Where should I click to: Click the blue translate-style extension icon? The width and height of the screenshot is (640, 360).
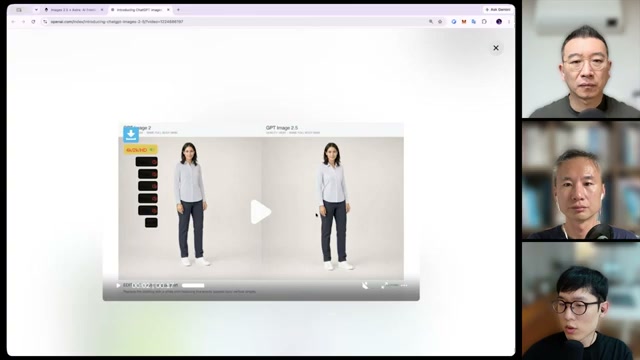click(473, 22)
